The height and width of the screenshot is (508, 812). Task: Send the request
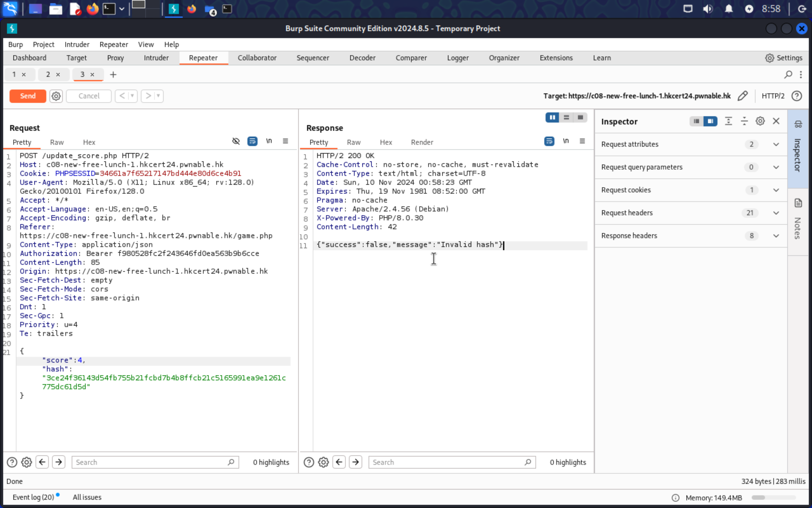coord(28,96)
